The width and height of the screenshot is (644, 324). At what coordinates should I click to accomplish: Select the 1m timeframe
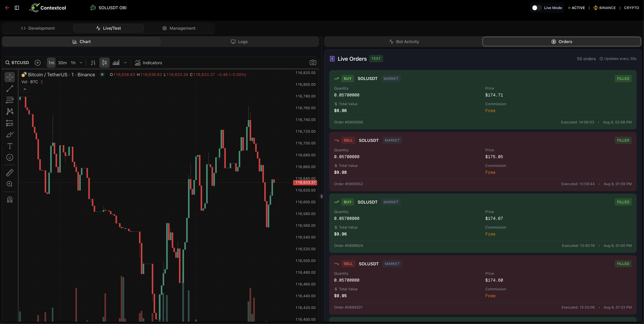coord(51,63)
